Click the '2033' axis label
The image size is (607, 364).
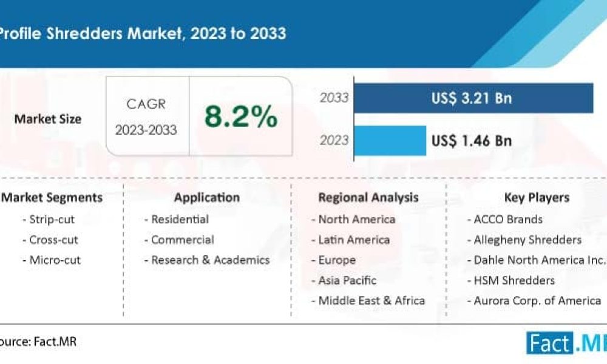pos(334,98)
